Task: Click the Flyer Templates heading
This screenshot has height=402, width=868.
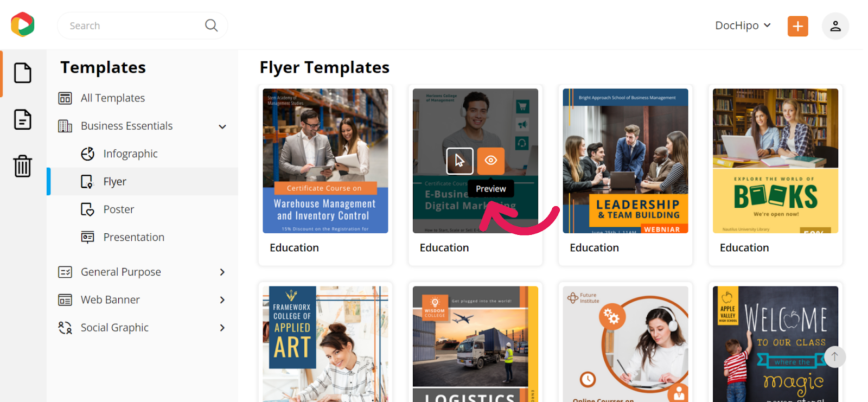Action: [324, 67]
